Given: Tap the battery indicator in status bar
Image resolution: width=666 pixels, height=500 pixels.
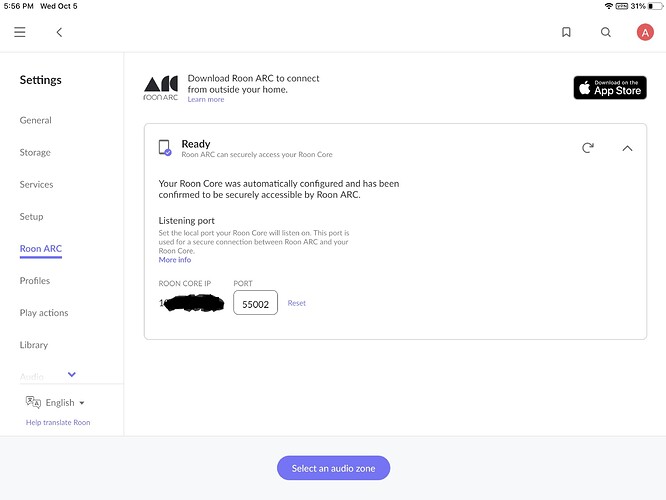Looking at the screenshot, I should (655, 6).
